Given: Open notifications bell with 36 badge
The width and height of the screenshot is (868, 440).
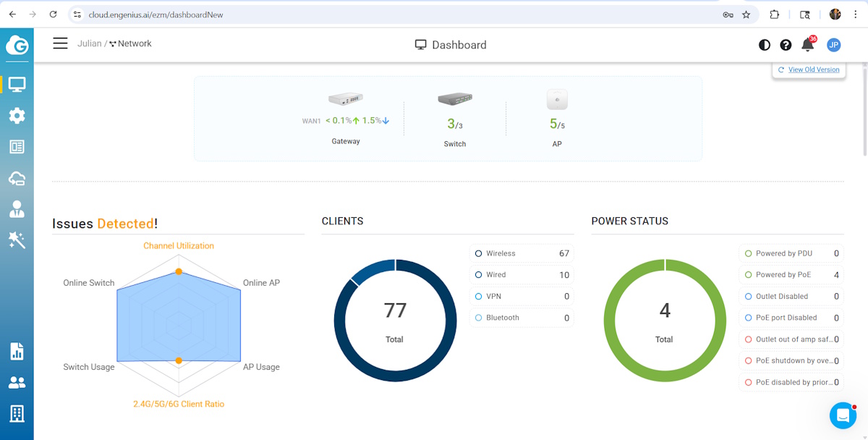Looking at the screenshot, I should 809,44.
